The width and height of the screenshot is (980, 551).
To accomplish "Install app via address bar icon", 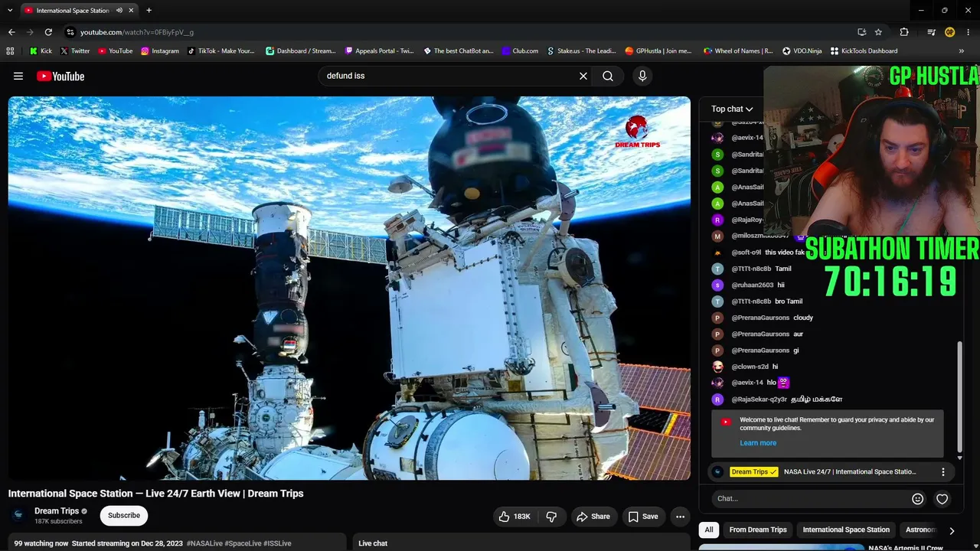I will coord(861,32).
